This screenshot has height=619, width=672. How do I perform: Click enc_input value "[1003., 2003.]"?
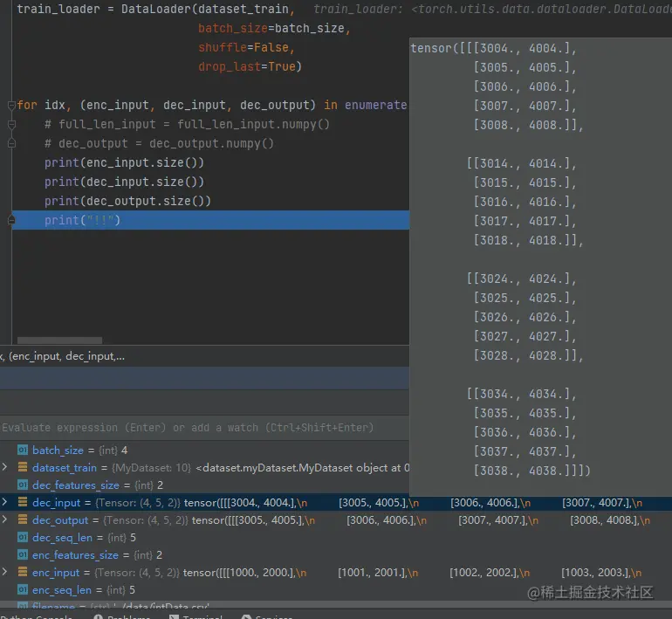pos(596,573)
